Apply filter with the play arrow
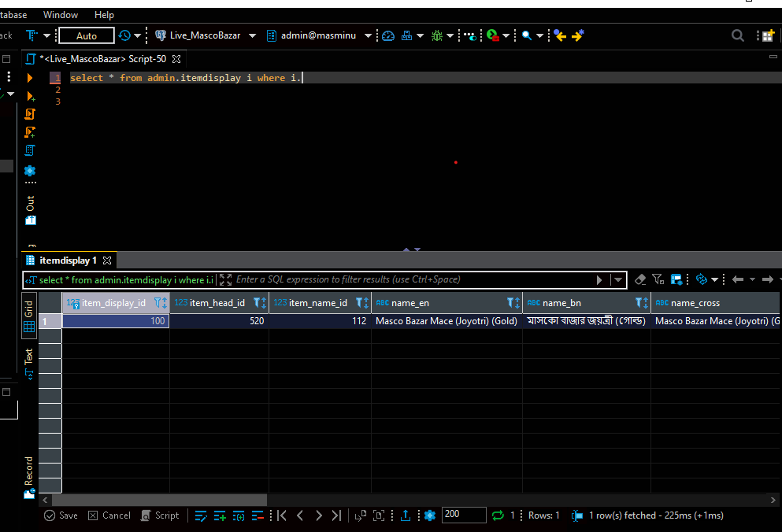Screen dimensions: 782x532 (599, 279)
